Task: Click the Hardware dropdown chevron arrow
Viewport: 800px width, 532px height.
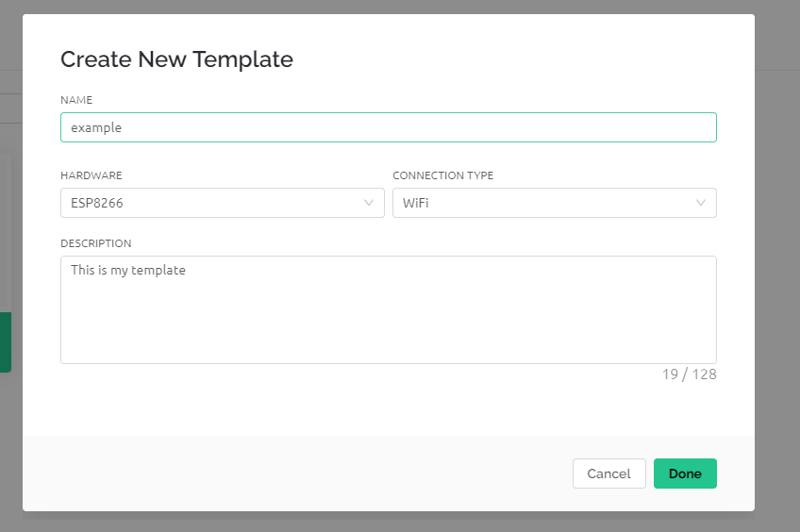Action: point(369,203)
